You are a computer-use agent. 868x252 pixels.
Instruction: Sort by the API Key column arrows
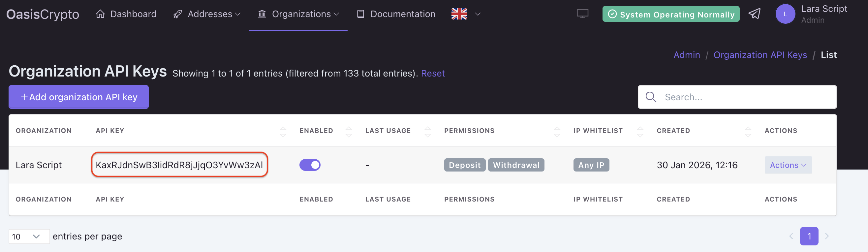[x=283, y=131]
